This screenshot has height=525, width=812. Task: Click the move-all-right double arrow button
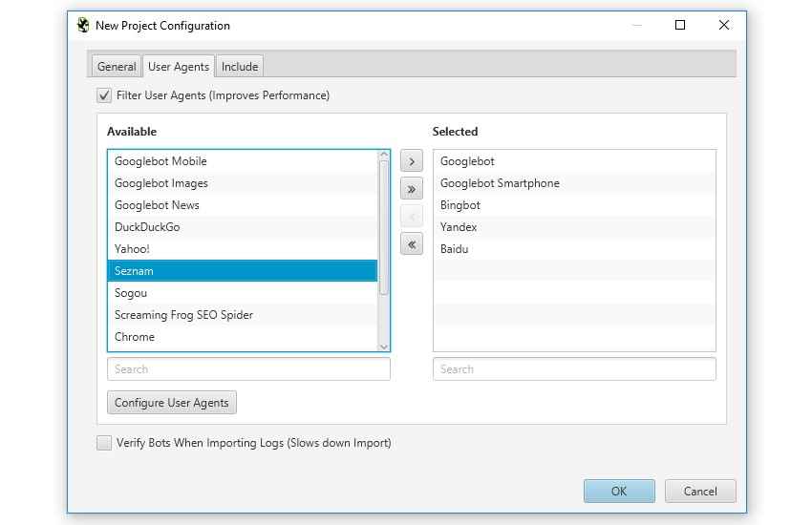click(411, 189)
